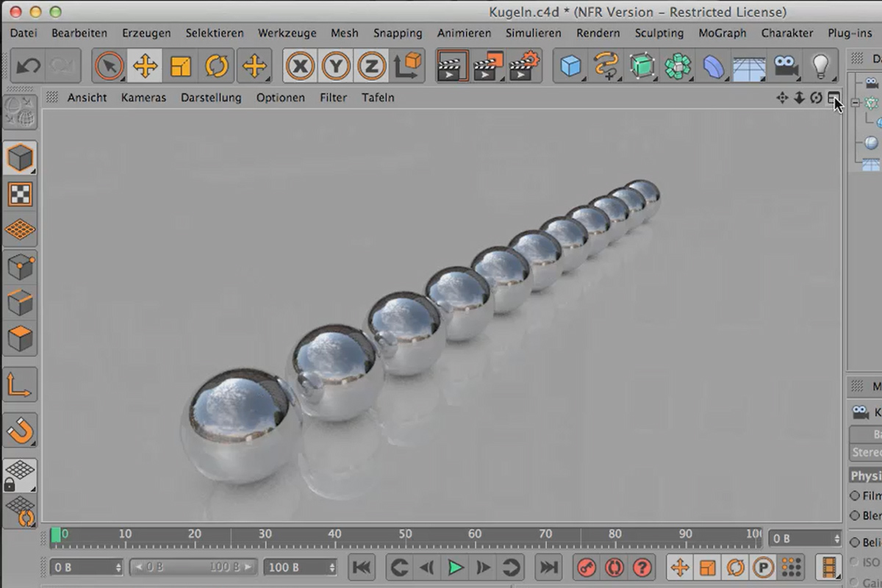Switch to Edges mode
Image resolution: width=882 pixels, height=588 pixels.
20,303
